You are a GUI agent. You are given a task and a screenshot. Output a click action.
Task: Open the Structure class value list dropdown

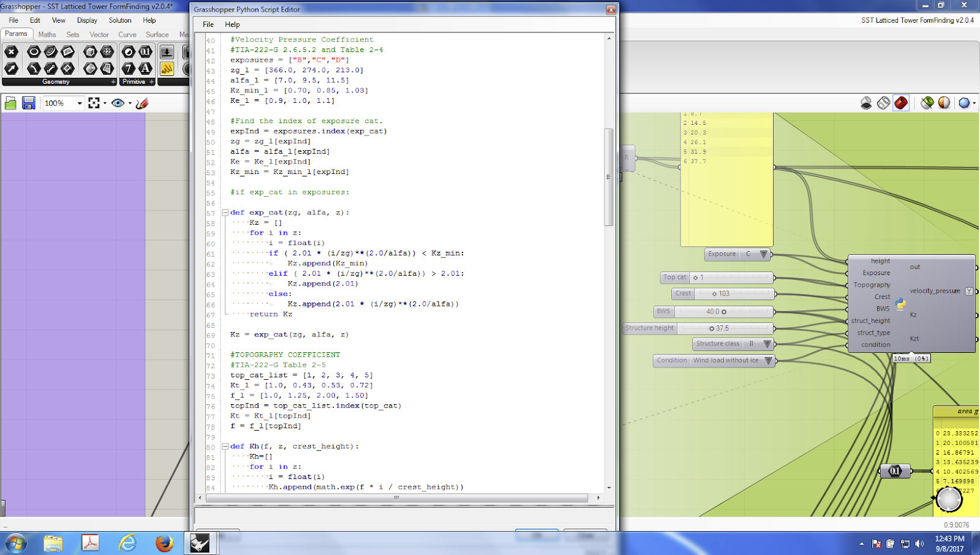[x=767, y=344]
